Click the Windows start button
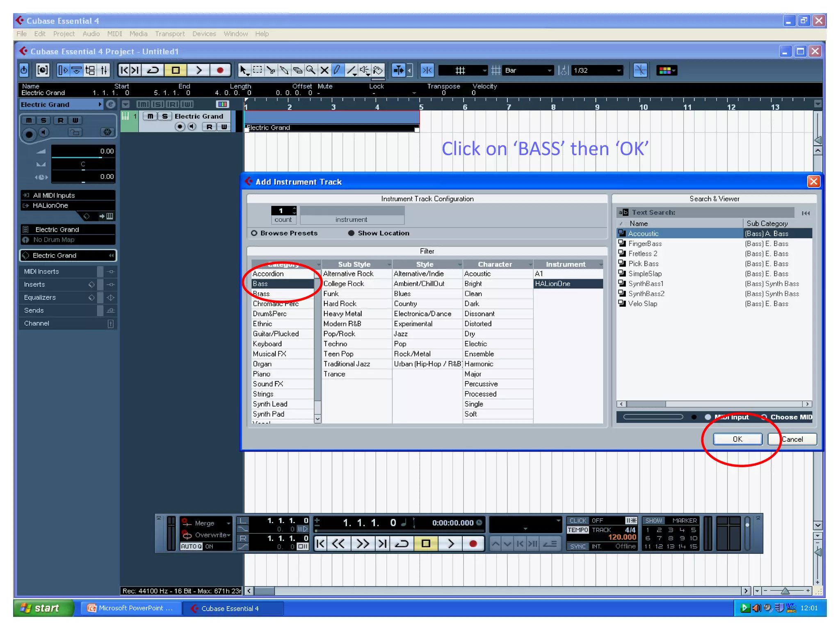Image resolution: width=840 pixels, height=630 pixels. (x=43, y=608)
